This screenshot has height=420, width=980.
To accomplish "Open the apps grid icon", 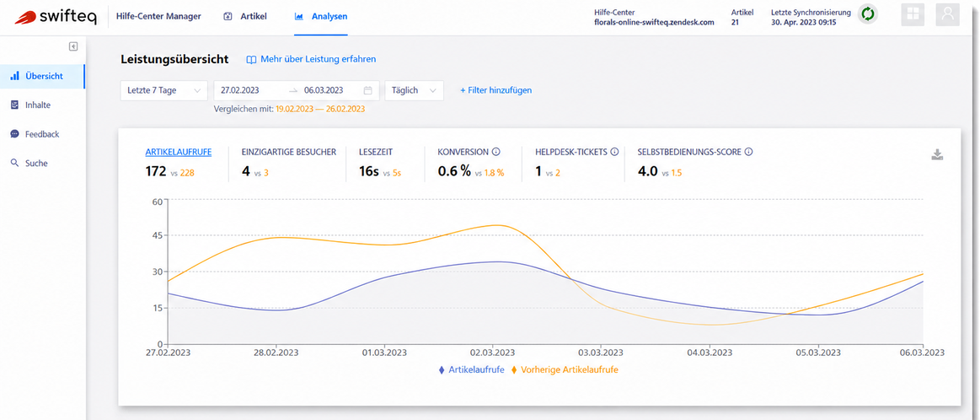I will click(x=913, y=15).
